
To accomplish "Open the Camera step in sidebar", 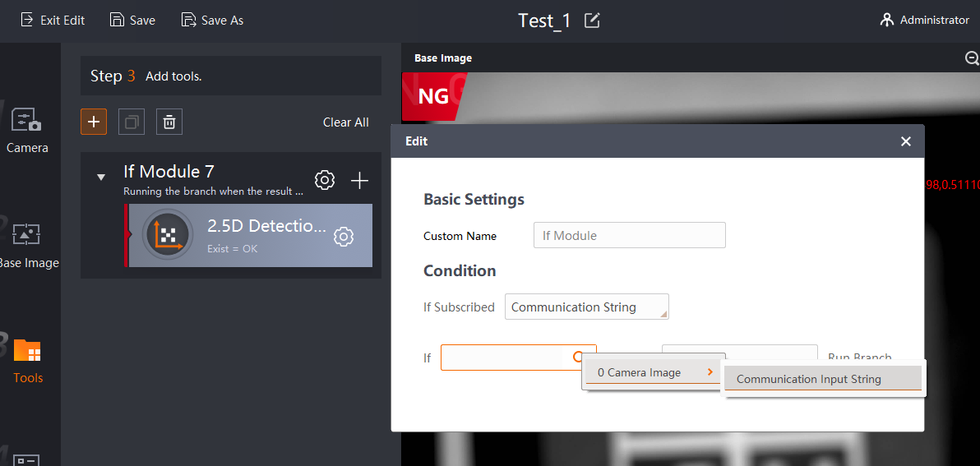I will pos(27,130).
